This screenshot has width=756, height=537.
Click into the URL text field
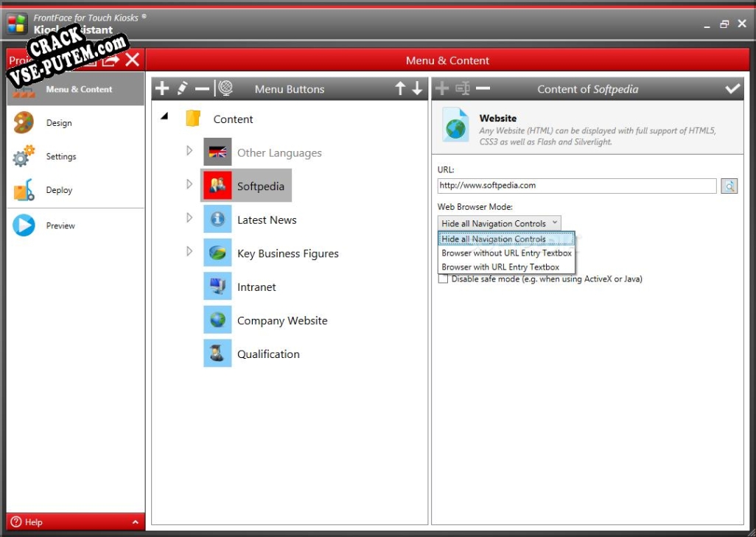tap(577, 186)
